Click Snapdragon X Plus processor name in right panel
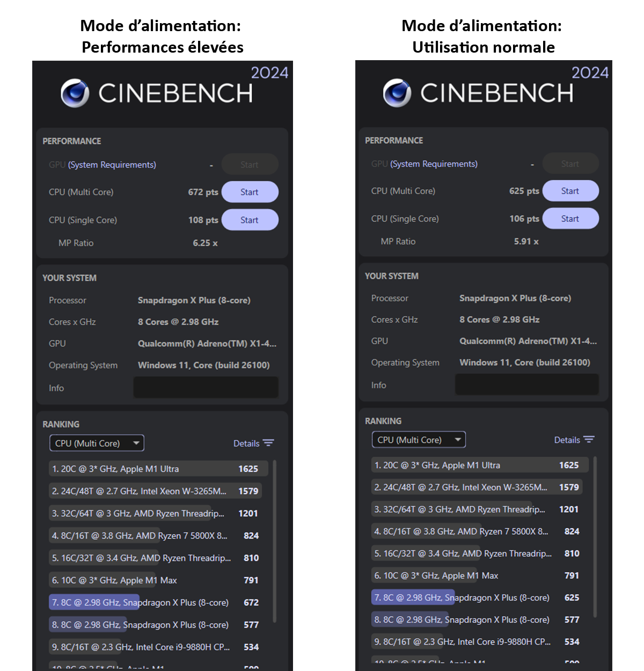This screenshot has width=644, height=671. coord(515,298)
